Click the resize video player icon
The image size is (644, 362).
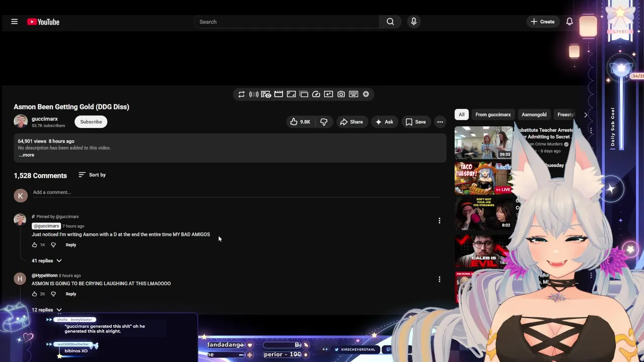tap(291, 94)
